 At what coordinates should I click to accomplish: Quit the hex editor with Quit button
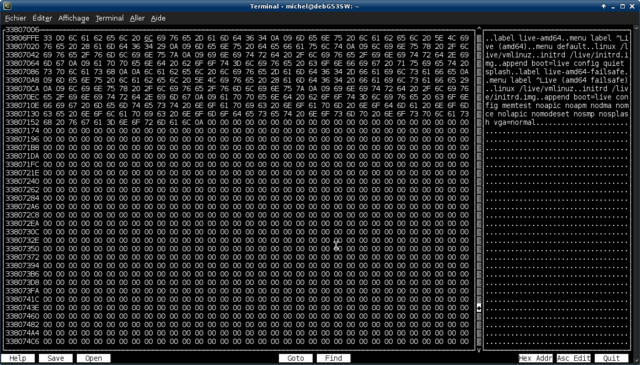click(x=611, y=358)
